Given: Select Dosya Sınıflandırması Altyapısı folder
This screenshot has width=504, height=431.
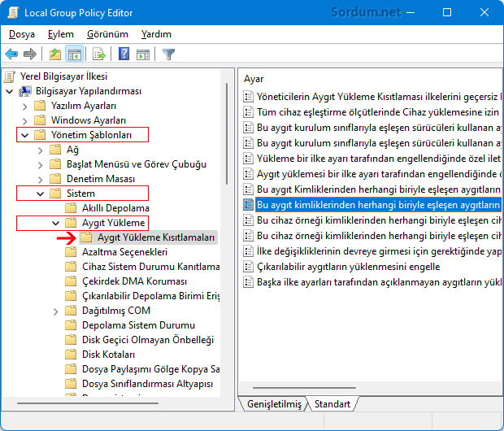Looking at the screenshot, I should coord(147,384).
